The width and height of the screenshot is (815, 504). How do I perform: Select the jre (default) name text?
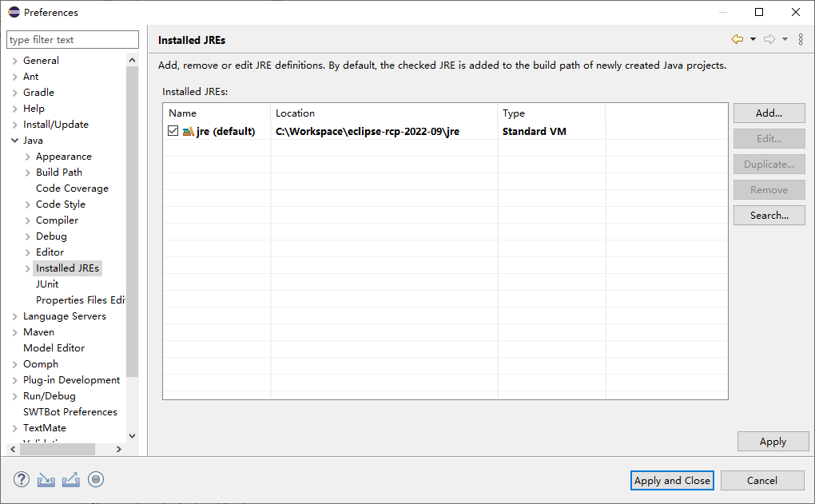(225, 132)
